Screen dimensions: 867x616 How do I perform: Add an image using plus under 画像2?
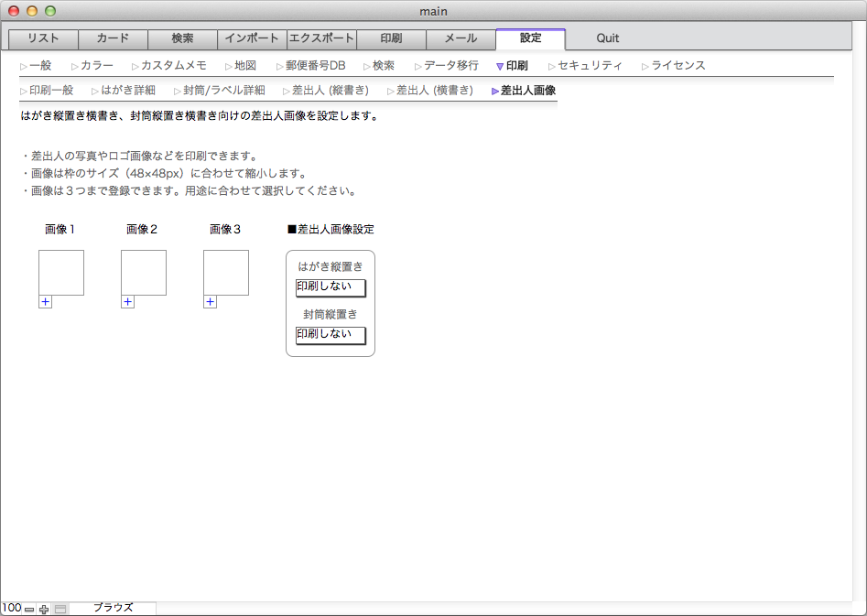(127, 302)
